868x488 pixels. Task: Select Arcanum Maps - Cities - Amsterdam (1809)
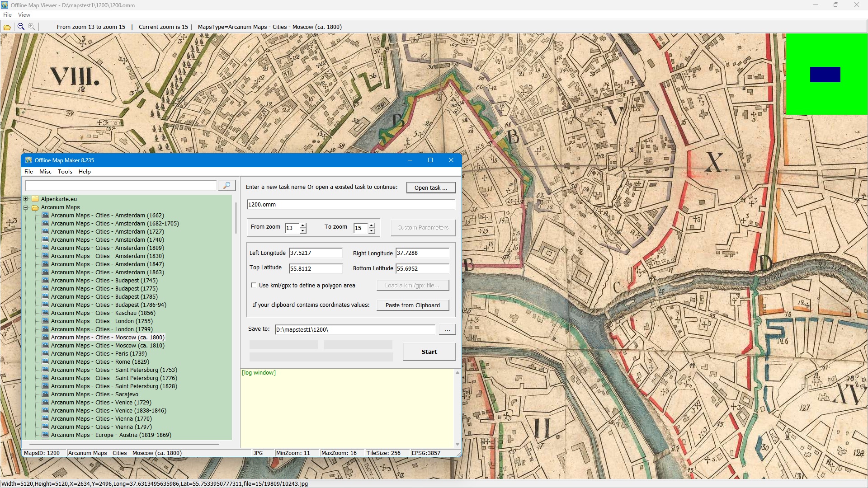(108, 248)
